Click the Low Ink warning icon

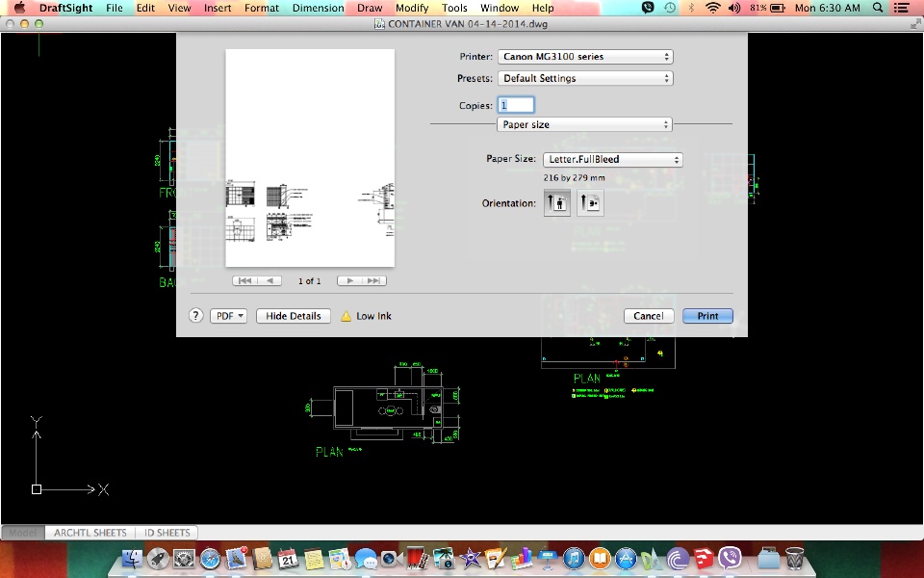(346, 316)
